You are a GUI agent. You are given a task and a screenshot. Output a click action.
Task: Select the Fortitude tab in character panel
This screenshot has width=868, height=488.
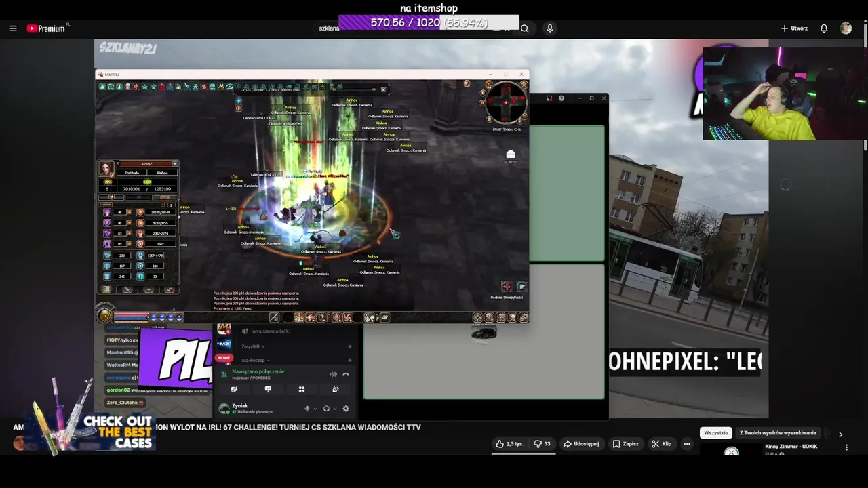(132, 173)
